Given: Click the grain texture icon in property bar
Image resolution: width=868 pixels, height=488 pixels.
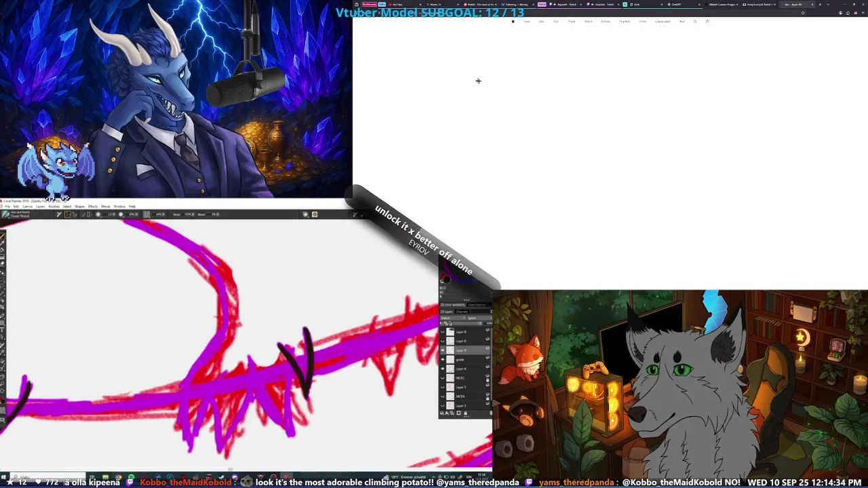Looking at the screenshot, I should click(x=146, y=214).
